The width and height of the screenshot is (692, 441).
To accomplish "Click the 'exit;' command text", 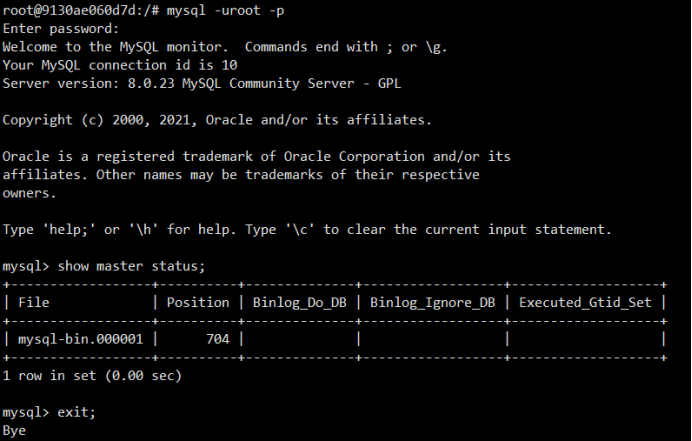I will coord(78,412).
